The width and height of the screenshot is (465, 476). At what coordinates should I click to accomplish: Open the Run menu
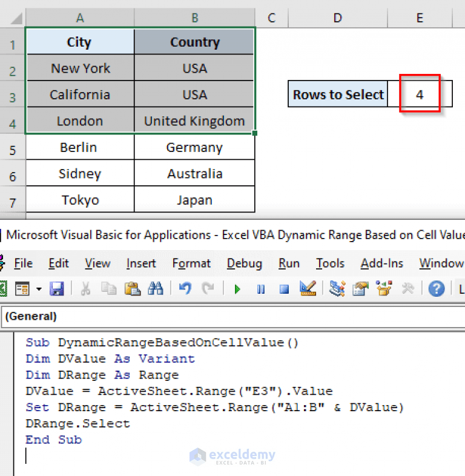click(289, 263)
